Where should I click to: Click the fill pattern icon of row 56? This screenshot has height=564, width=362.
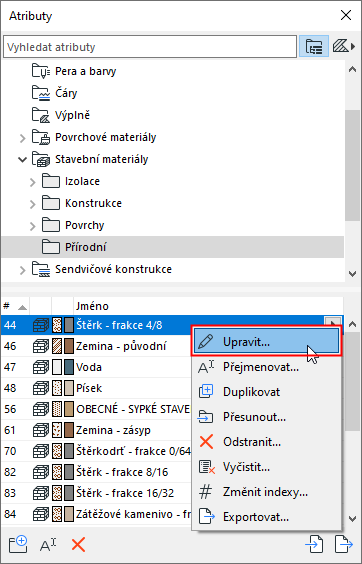tap(57, 409)
